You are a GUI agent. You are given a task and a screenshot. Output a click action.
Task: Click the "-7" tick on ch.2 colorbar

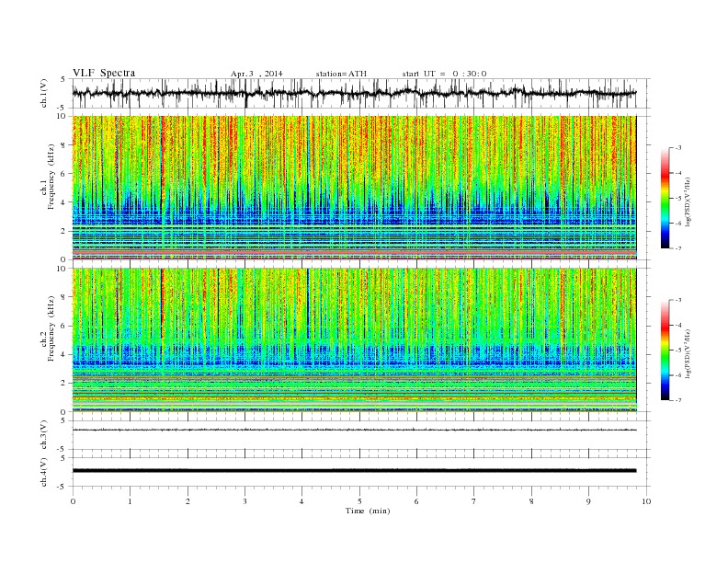[677, 400]
